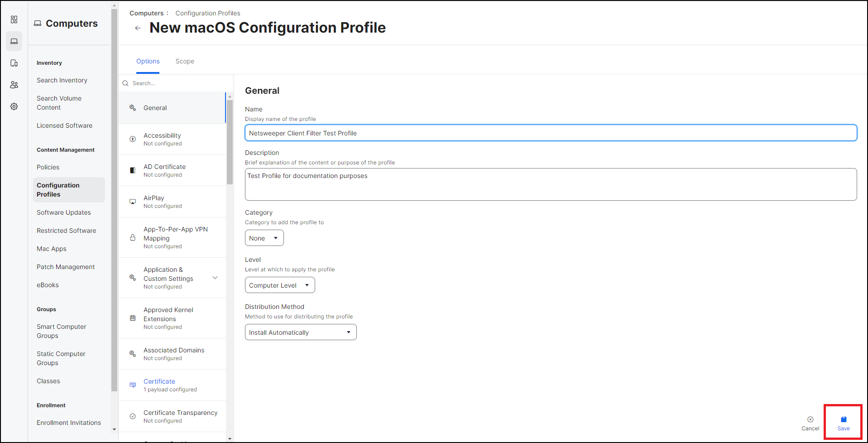The image size is (868, 443).
Task: Click the profile Name input field
Action: click(x=551, y=133)
